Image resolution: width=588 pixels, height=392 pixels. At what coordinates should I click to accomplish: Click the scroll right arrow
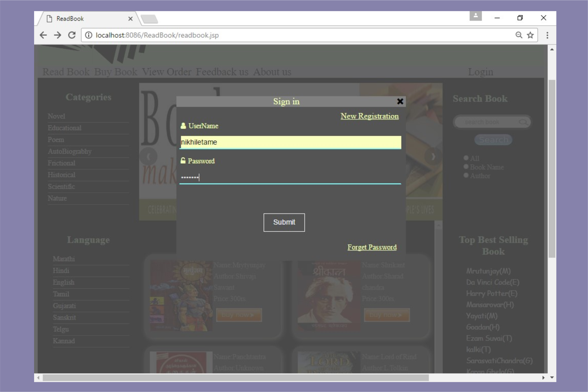[x=543, y=377]
